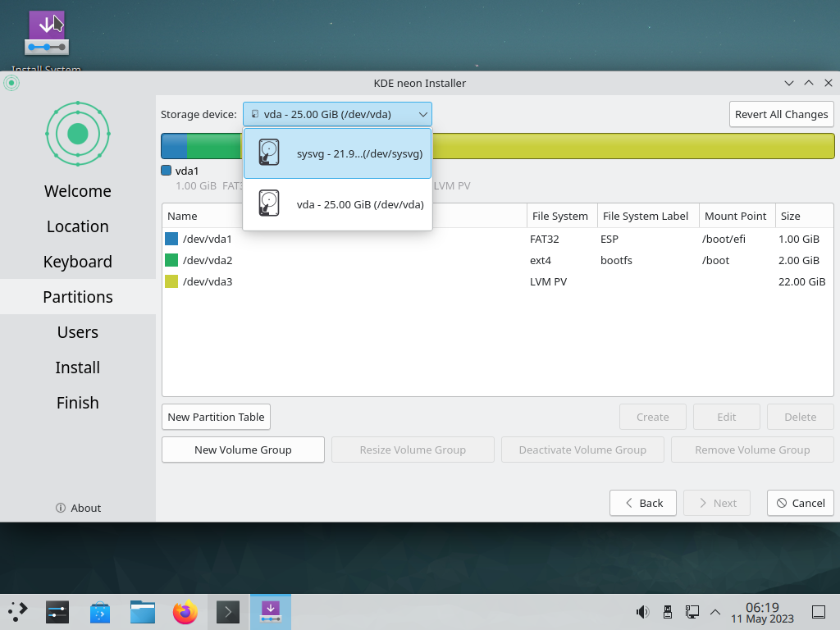Click the About link in sidebar
This screenshot has height=630, width=840.
(78, 508)
